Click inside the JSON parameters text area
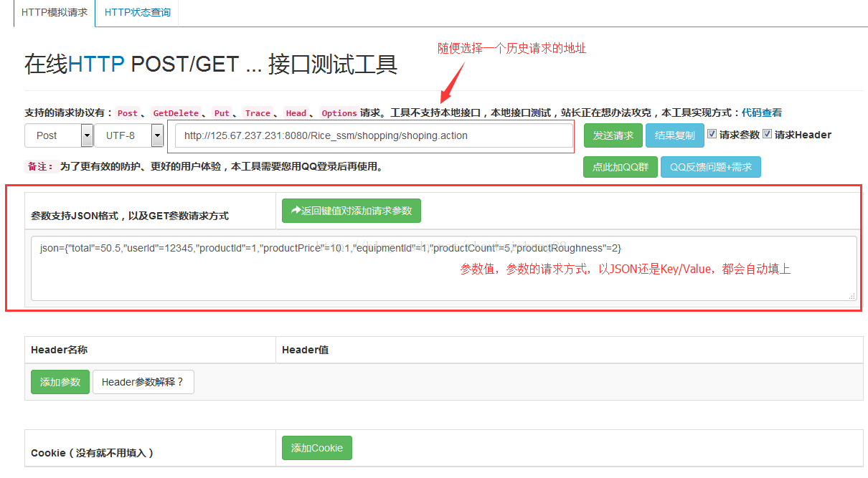Screen dimensions: 868x478 click(x=443, y=276)
